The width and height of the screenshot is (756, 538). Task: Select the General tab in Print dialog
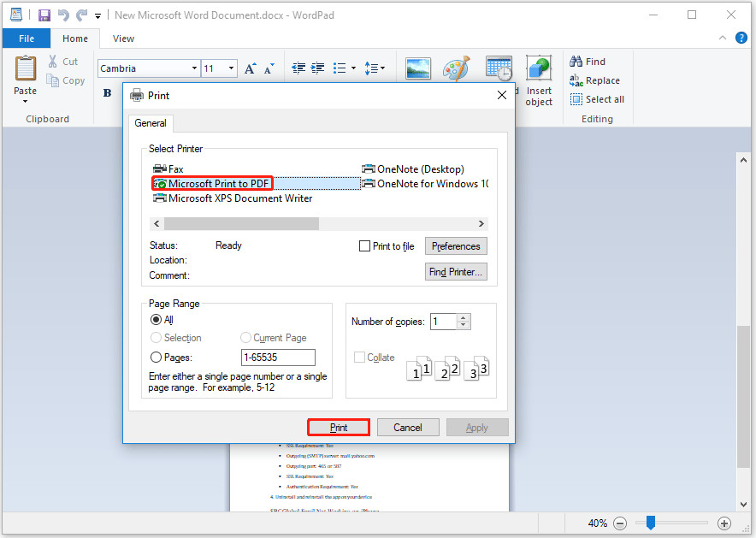point(151,123)
